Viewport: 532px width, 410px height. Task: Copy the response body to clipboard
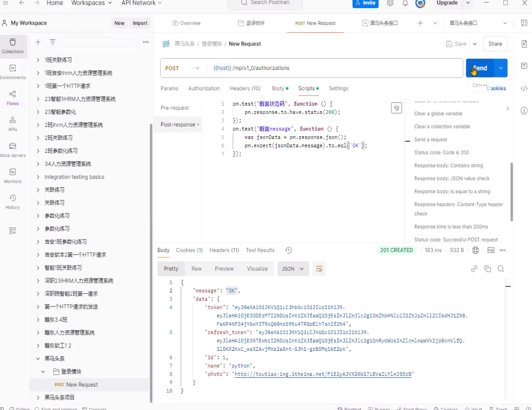pyautogui.click(x=488, y=269)
